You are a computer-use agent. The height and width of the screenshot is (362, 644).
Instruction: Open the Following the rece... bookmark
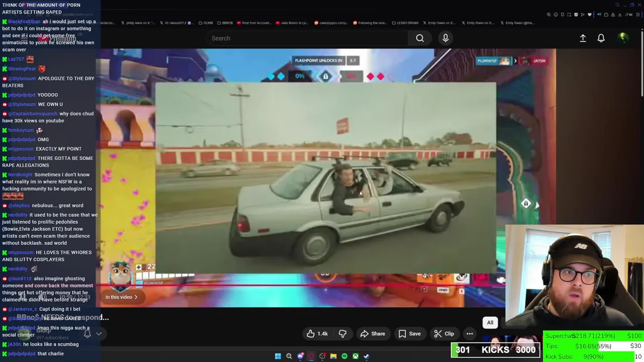370,23
